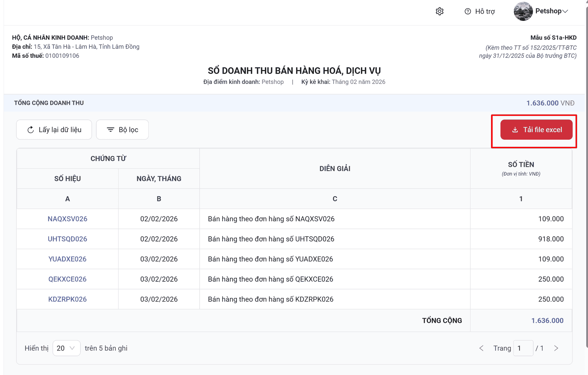Viewport: 588px width, 375px height.
Task: Open the Bộ lọc filter button
Action: pyautogui.click(x=122, y=130)
